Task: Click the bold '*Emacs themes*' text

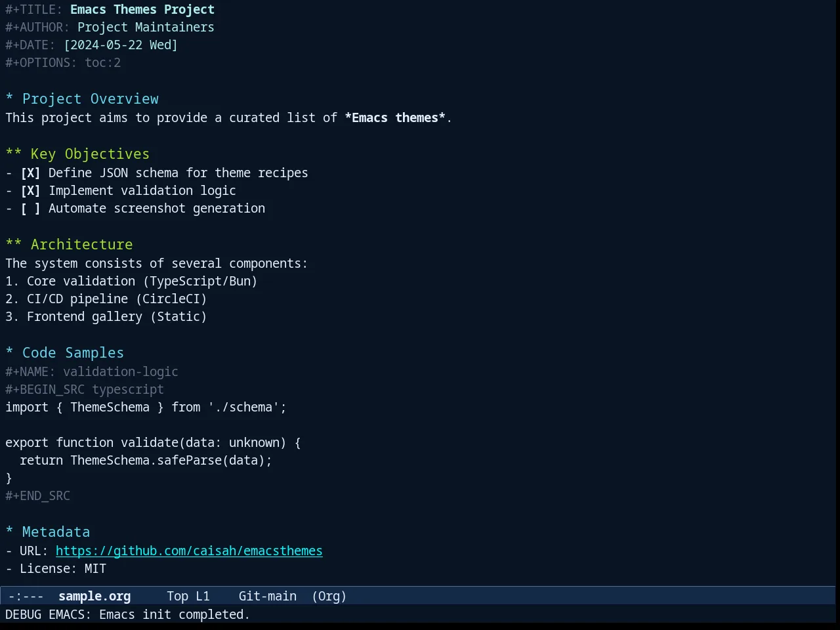Action: [395, 117]
